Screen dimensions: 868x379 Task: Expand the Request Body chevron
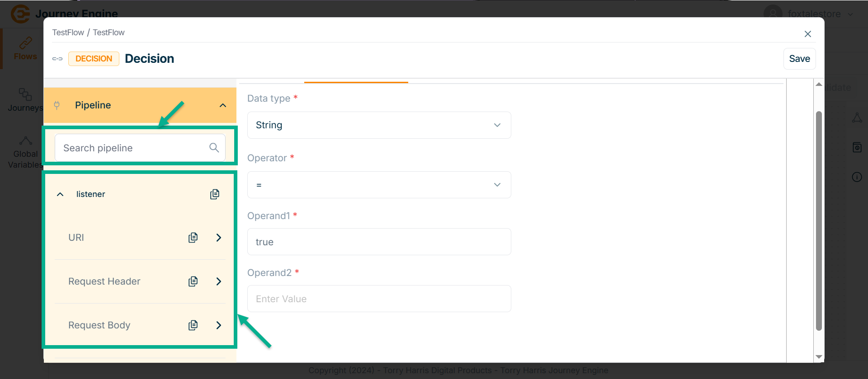coord(219,325)
